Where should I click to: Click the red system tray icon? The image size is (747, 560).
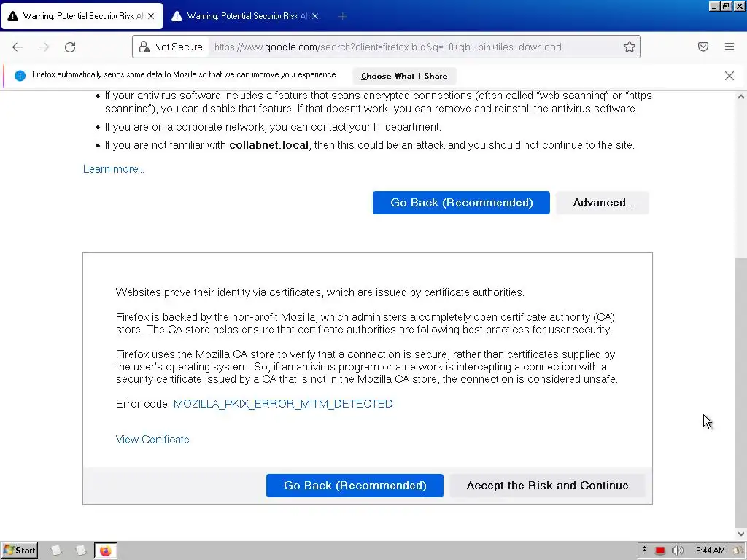coord(659,551)
